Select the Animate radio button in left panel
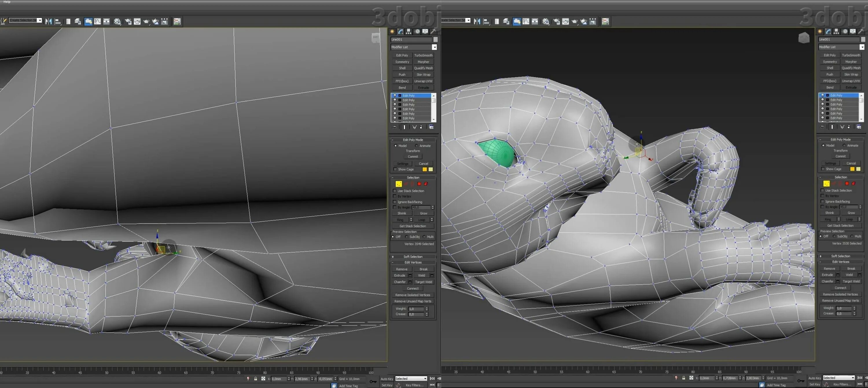The height and width of the screenshot is (388, 868). click(x=416, y=146)
